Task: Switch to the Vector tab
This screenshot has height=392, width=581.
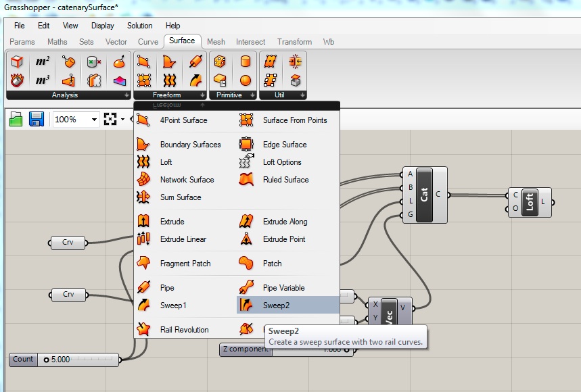Action: [x=116, y=42]
